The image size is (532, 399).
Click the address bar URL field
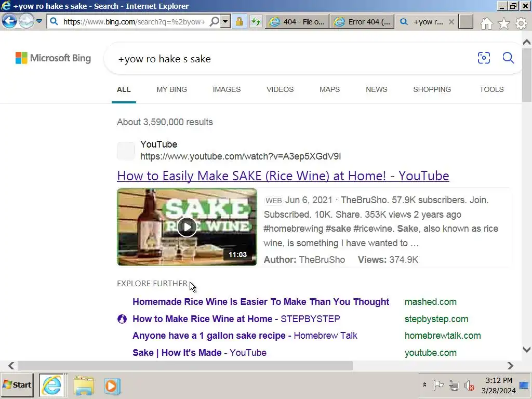point(134,22)
